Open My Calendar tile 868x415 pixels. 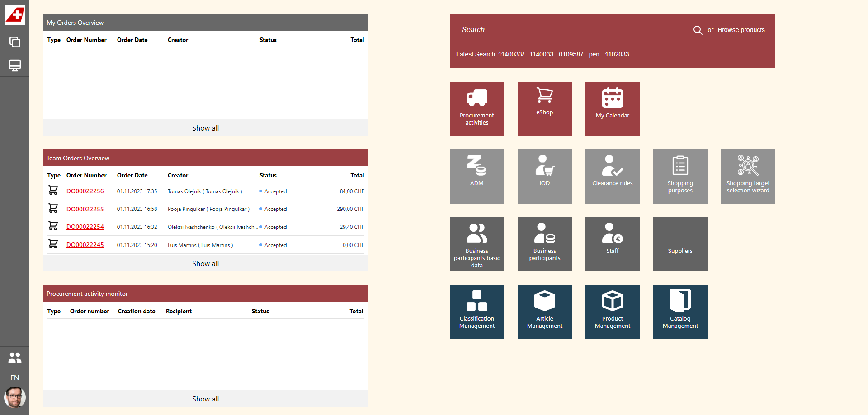point(612,109)
